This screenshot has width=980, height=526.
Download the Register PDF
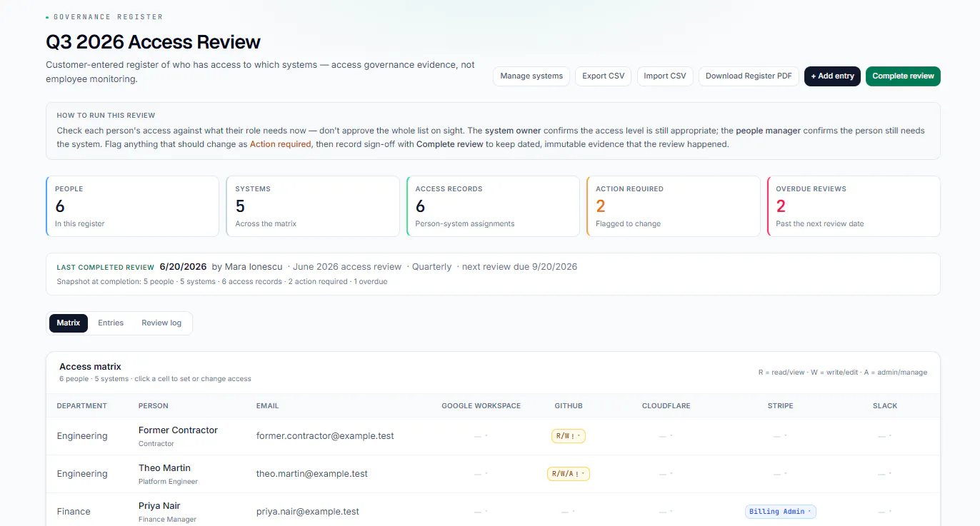coord(749,76)
